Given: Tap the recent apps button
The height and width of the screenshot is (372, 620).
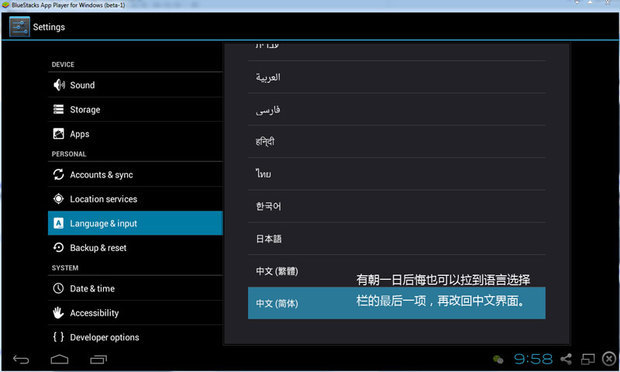Looking at the screenshot, I should pyautogui.click(x=98, y=359).
